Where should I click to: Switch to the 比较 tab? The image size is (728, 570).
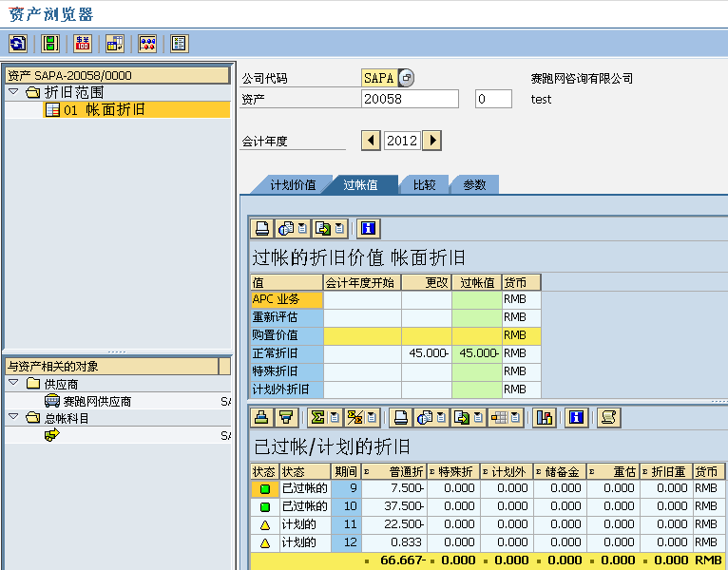pos(425,184)
